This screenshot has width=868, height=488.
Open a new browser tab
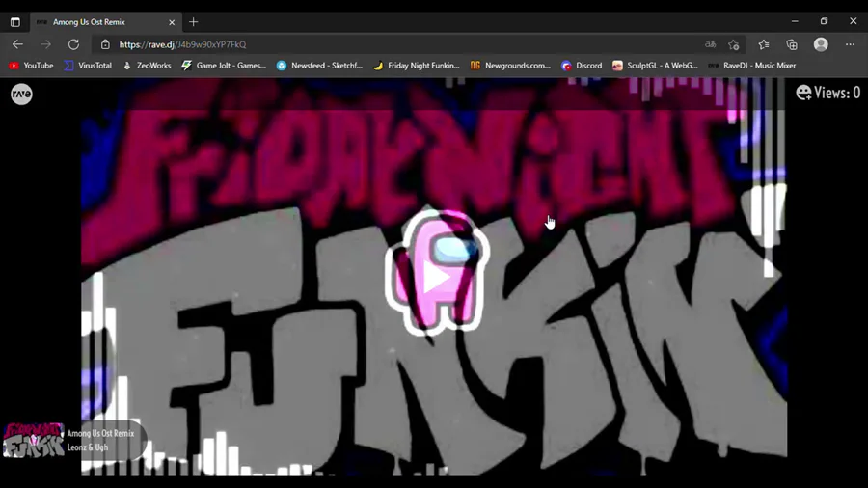coord(193,22)
